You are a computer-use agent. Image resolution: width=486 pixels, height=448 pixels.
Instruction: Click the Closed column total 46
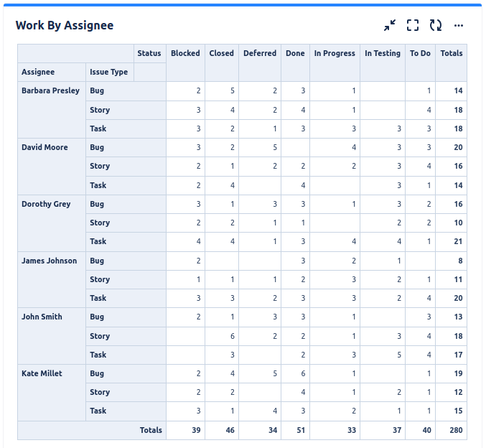click(x=222, y=430)
